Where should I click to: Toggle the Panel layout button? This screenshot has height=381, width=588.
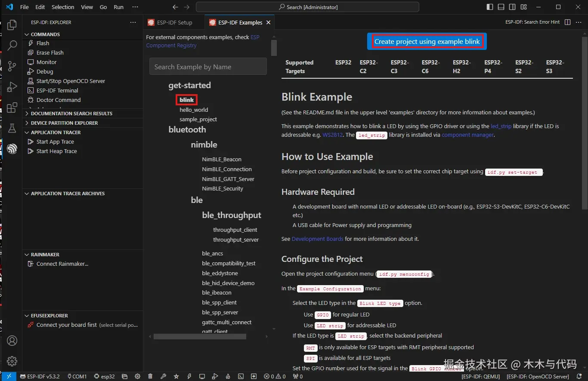(x=501, y=7)
